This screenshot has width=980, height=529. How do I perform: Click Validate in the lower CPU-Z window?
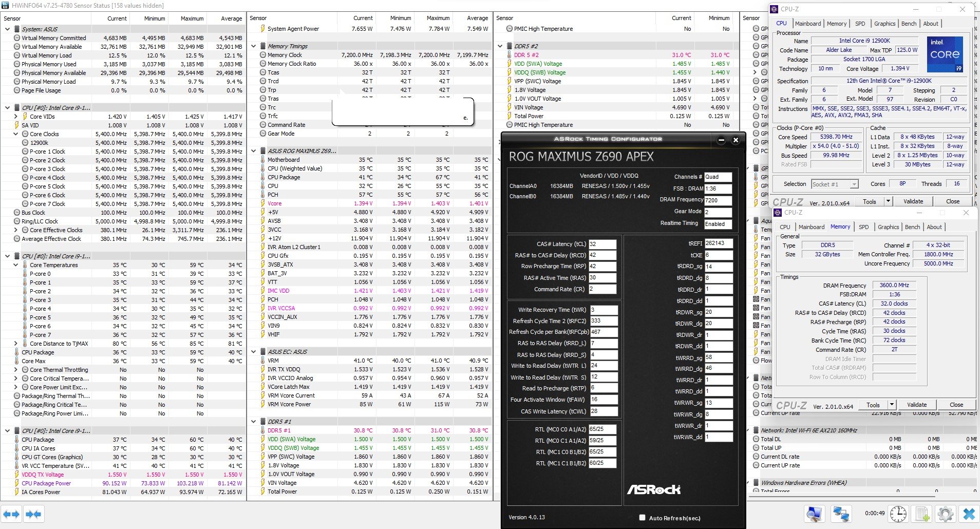coord(916,405)
